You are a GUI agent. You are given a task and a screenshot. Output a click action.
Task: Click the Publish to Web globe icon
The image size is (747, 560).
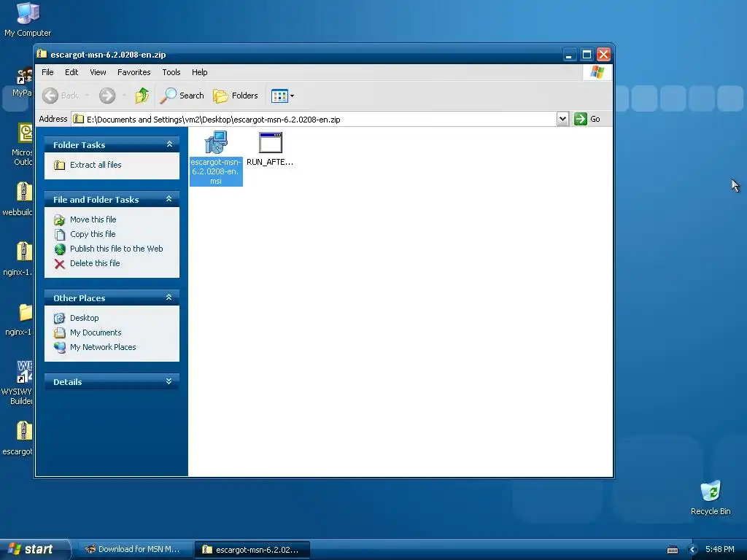point(60,249)
